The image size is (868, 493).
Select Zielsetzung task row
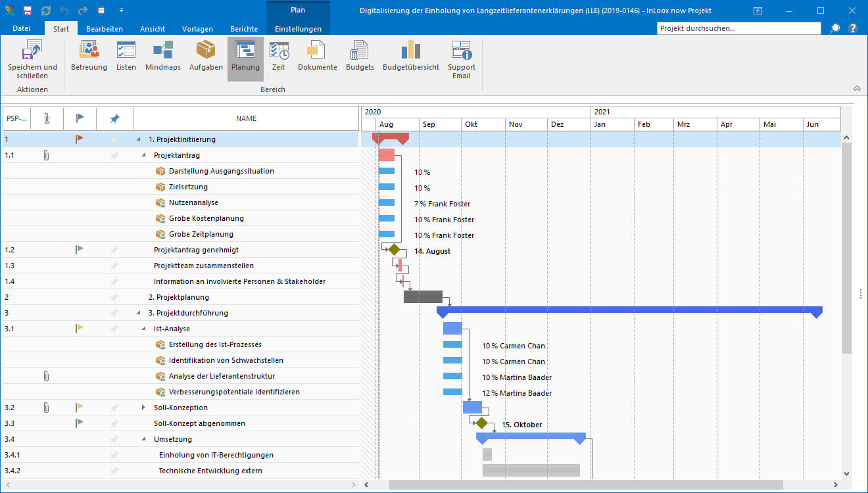click(x=181, y=187)
